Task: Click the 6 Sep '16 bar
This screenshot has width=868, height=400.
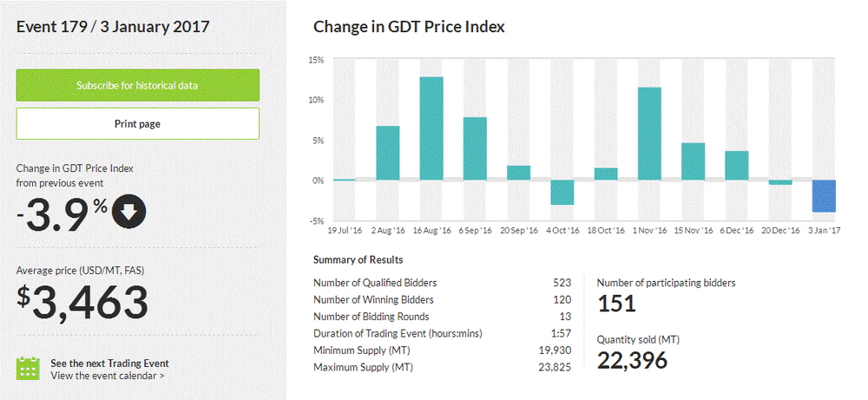Action: [475, 148]
